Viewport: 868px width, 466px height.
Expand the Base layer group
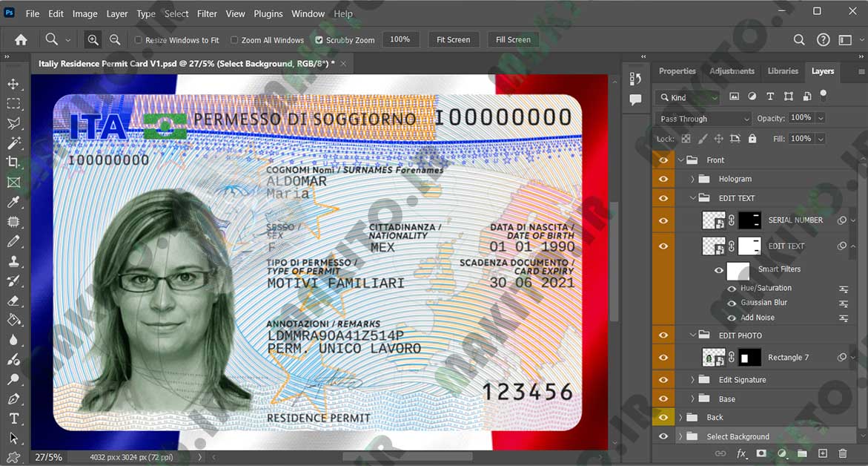pos(692,398)
